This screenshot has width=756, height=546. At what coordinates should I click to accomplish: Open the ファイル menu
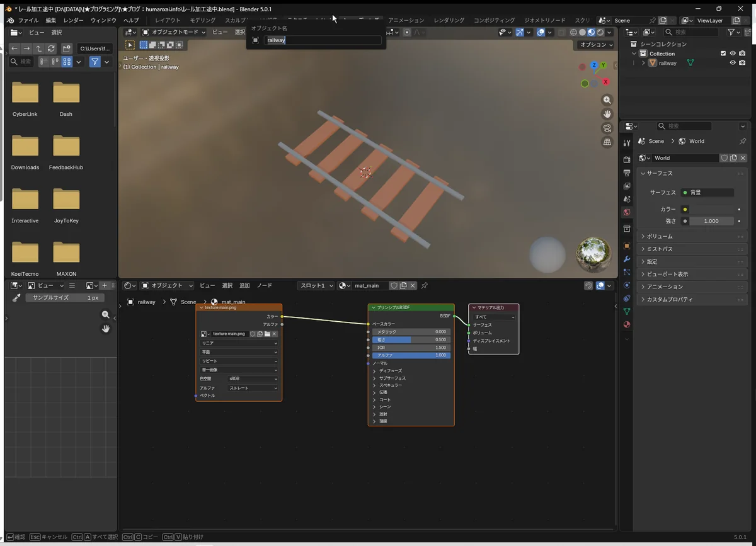[x=28, y=20]
